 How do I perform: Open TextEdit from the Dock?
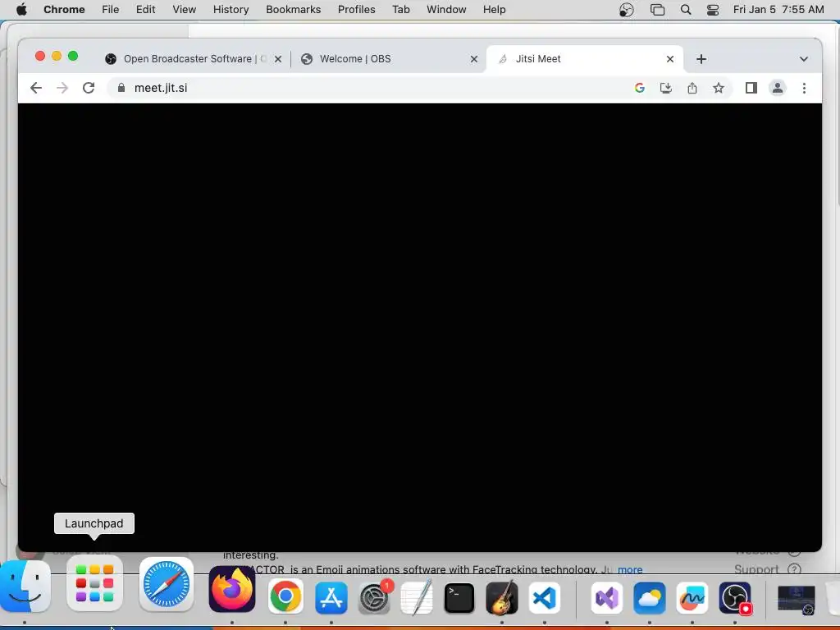point(417,597)
